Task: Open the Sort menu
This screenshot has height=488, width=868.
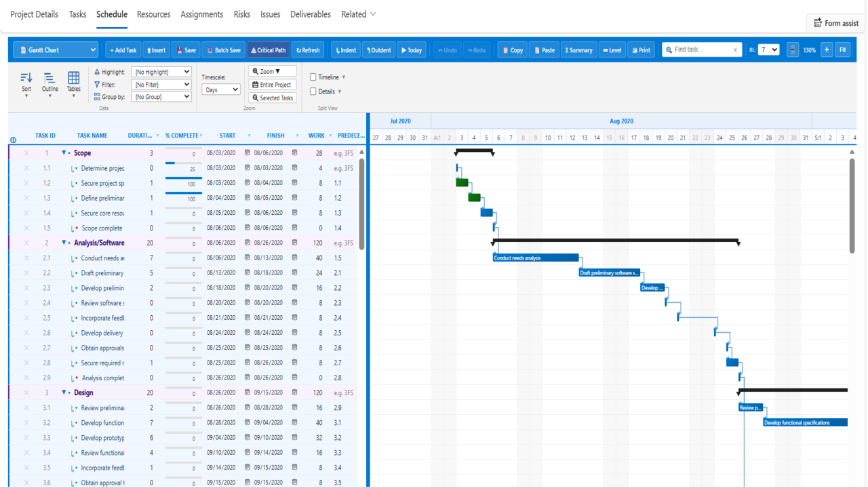Action: click(x=26, y=85)
